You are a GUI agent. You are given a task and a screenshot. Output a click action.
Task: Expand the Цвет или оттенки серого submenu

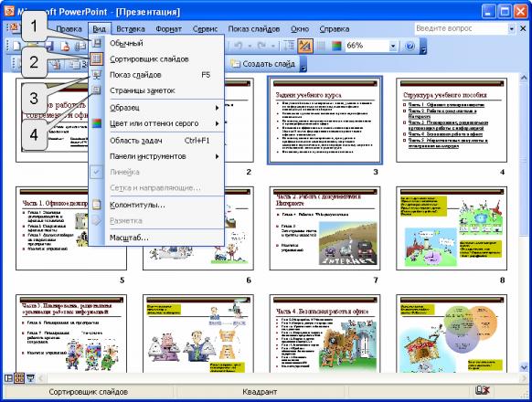[x=217, y=123]
